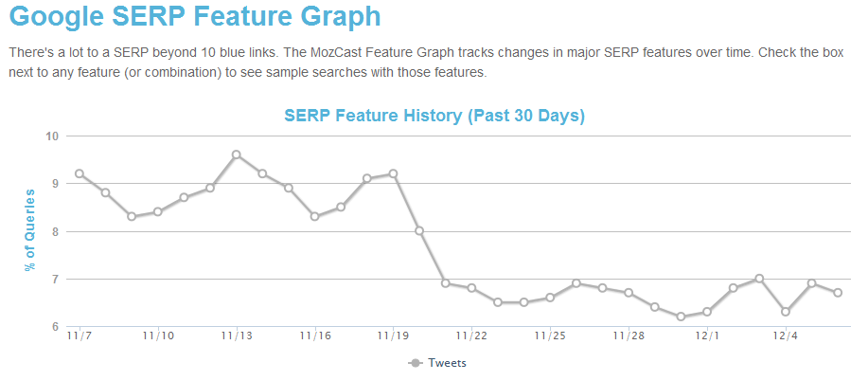868x381 pixels.
Task: Select the 11/25 data point marker
Action: click(x=550, y=298)
